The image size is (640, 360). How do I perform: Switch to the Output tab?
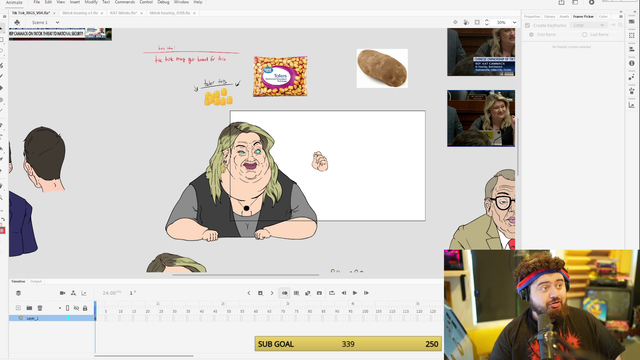click(x=36, y=281)
